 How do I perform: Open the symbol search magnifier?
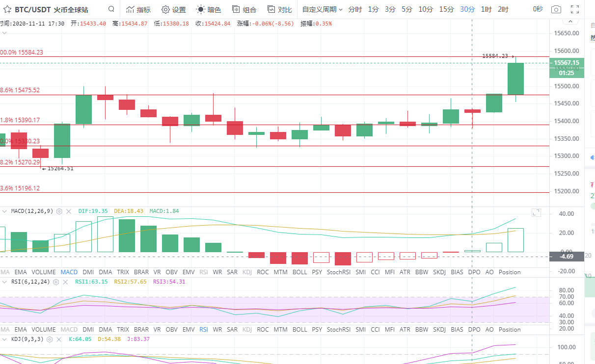coord(111,9)
